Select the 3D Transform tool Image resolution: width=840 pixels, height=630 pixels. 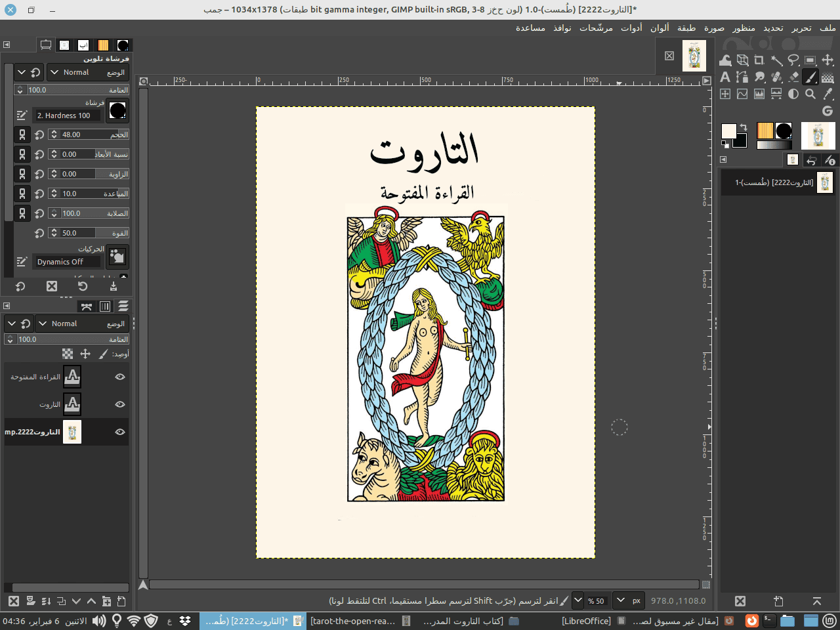pyautogui.click(x=742, y=60)
